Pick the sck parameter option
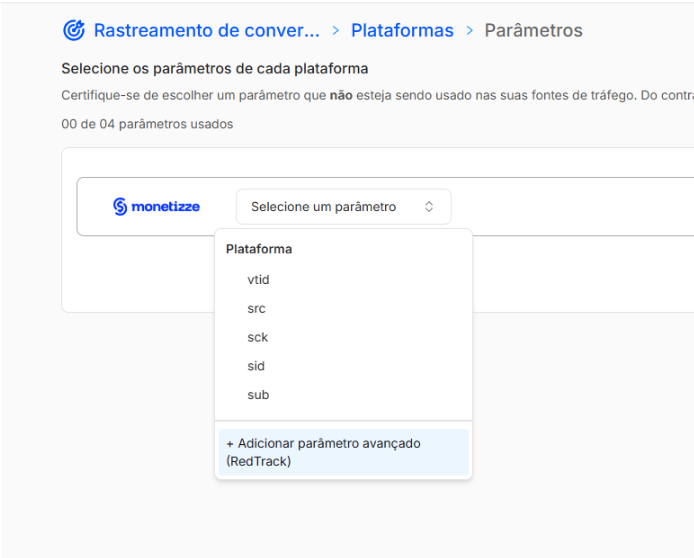This screenshot has height=558, width=694. click(x=257, y=337)
